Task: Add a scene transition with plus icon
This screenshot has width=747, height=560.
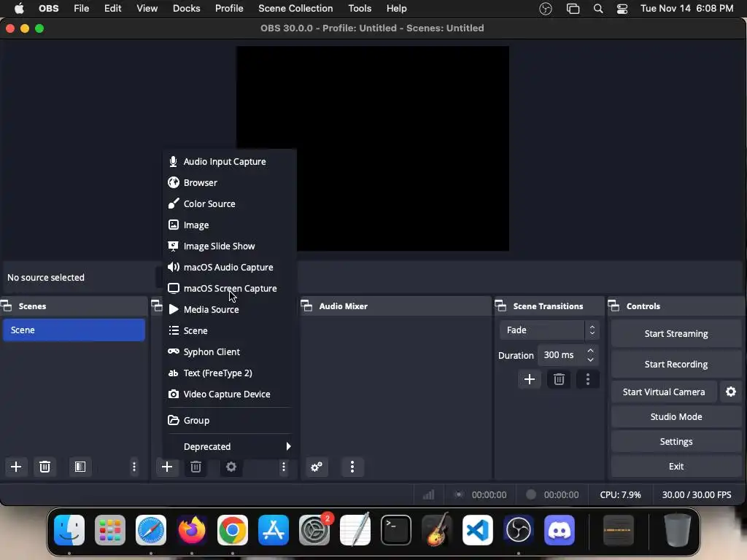Action: [530, 379]
